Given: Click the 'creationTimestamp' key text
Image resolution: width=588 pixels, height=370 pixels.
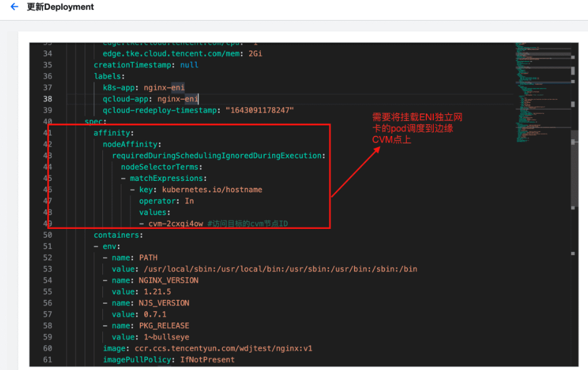Looking at the screenshot, I should click(x=132, y=65).
